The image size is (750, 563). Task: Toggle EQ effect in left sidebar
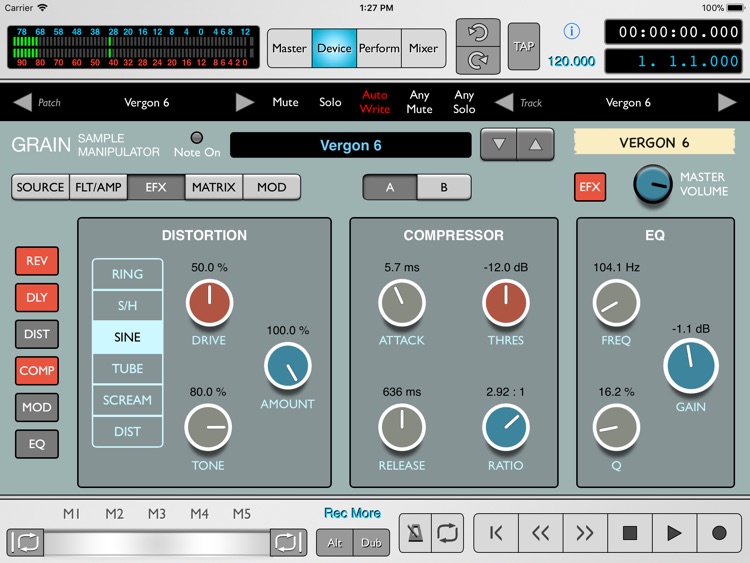click(37, 444)
